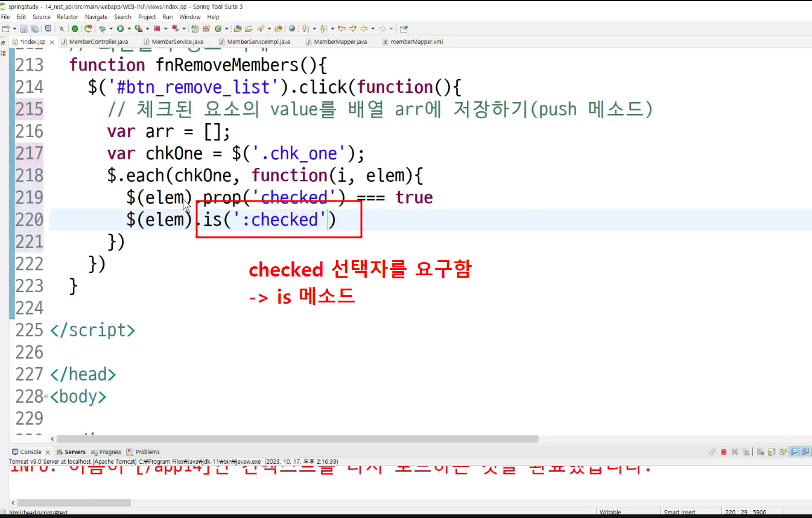Open the New file dropdown arrow

click(14, 28)
